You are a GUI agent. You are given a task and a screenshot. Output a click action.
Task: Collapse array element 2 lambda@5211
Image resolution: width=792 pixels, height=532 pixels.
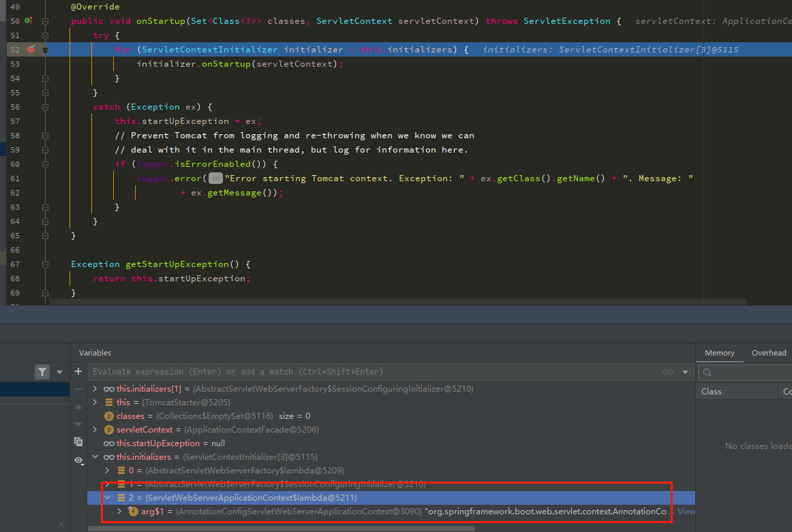(x=107, y=498)
